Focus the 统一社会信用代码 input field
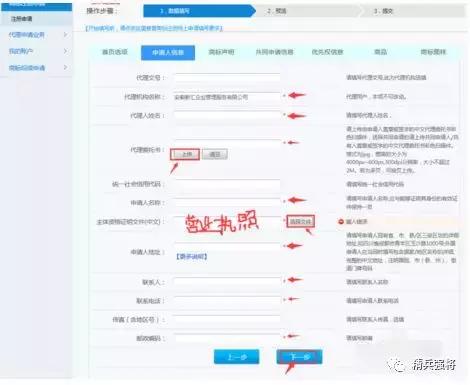The image size is (470, 385). tap(227, 184)
